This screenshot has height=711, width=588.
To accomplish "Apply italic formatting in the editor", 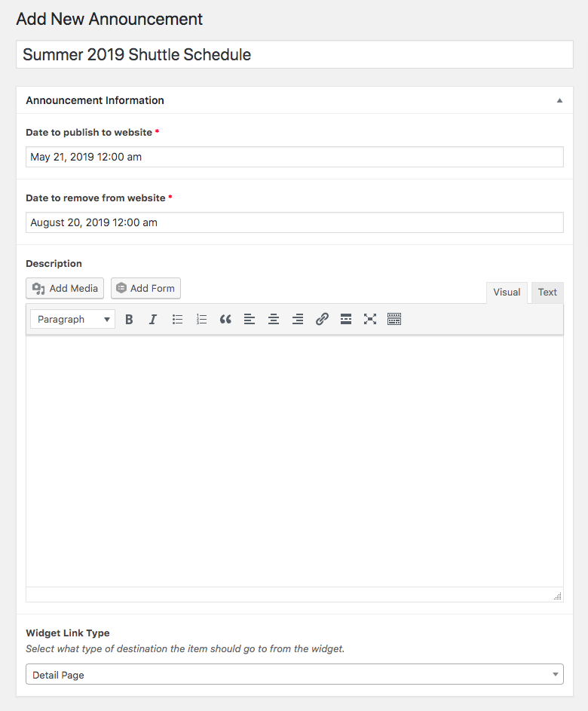I will coord(153,319).
